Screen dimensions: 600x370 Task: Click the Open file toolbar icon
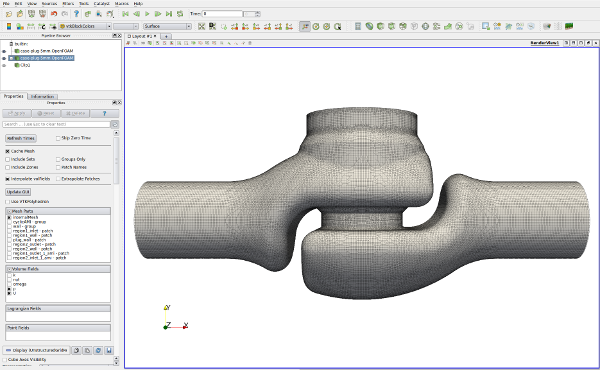point(8,14)
